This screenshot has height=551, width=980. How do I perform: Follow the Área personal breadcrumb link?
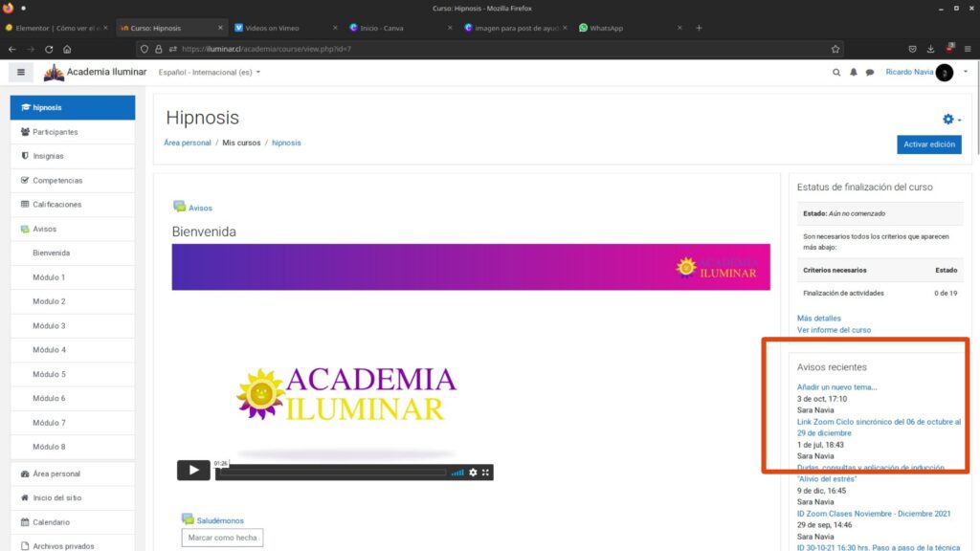188,143
